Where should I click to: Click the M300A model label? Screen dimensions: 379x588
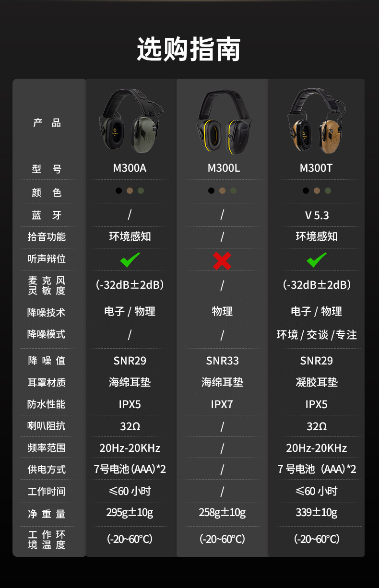pos(130,168)
